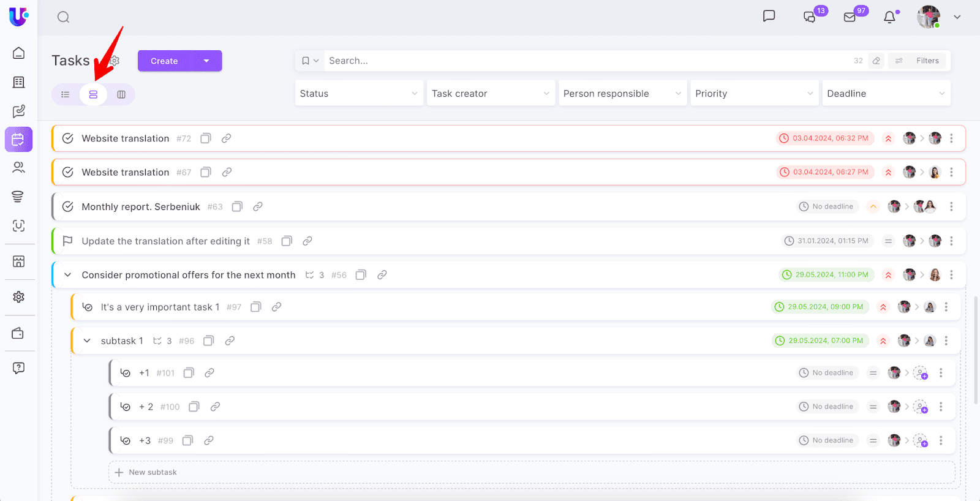
Task: Open the Status filter dropdown
Action: pos(358,94)
